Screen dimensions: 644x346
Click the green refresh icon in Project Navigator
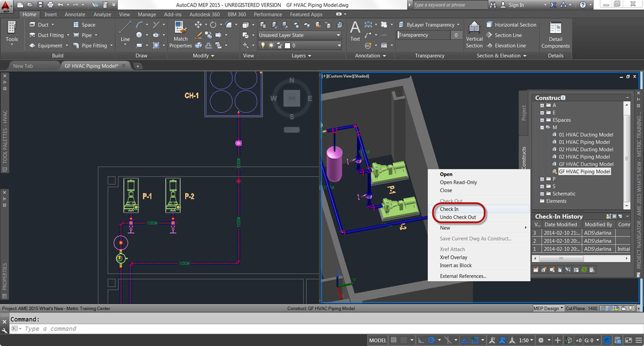[x=584, y=269]
